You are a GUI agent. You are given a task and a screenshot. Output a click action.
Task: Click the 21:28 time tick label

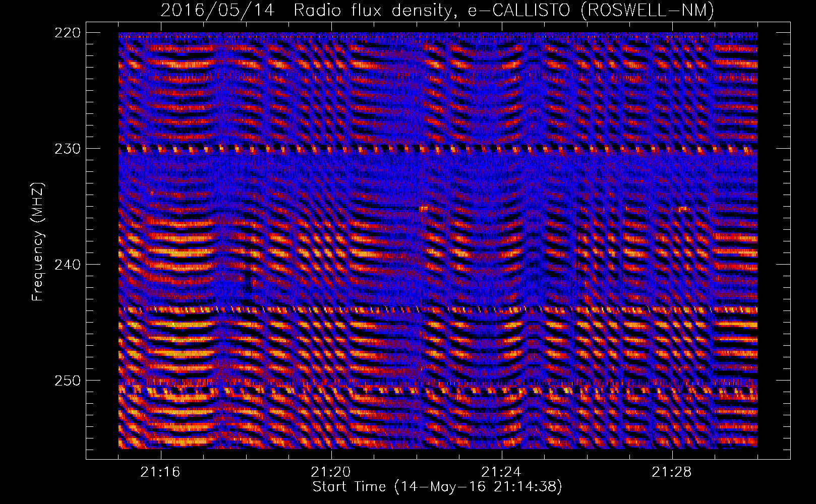[672, 472]
